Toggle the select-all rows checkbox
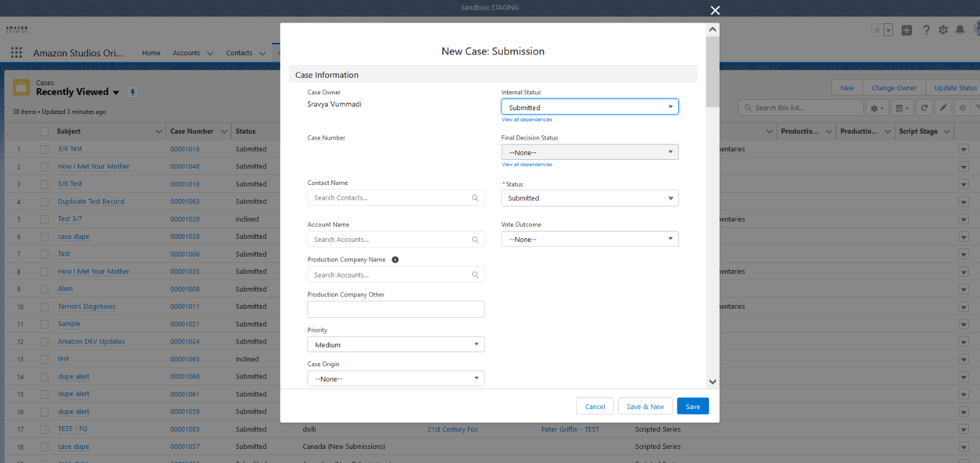This screenshot has width=980, height=463. coord(44,132)
